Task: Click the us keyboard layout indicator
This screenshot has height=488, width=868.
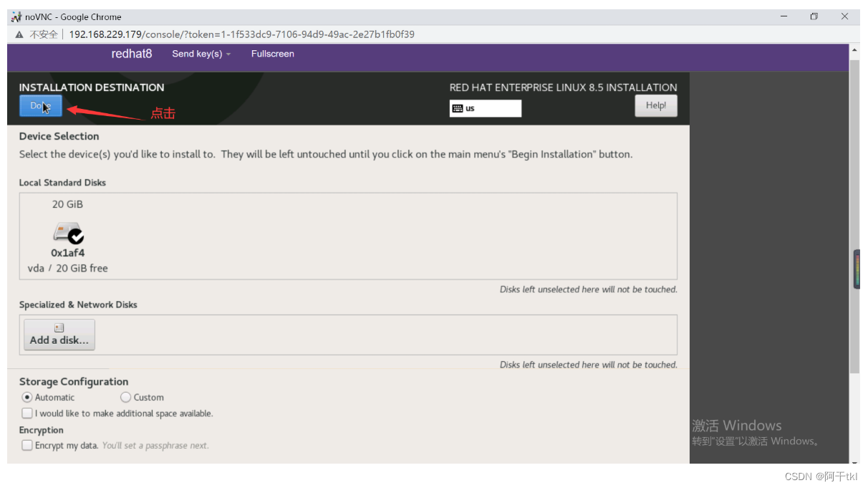Action: (486, 108)
